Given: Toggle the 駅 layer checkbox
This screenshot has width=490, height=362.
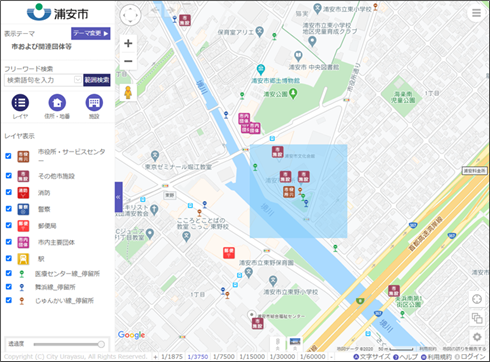Looking at the screenshot, I should tap(8, 258).
